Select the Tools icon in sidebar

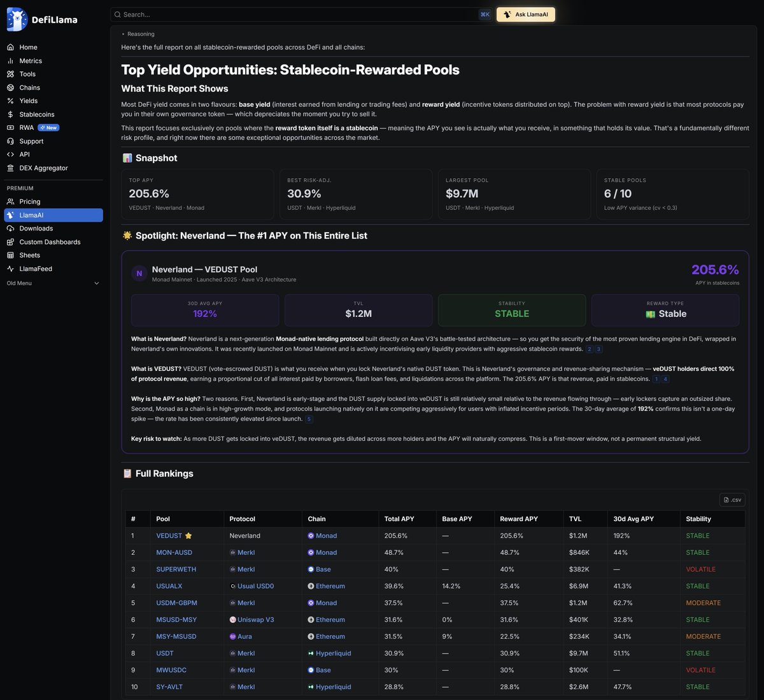(x=10, y=74)
